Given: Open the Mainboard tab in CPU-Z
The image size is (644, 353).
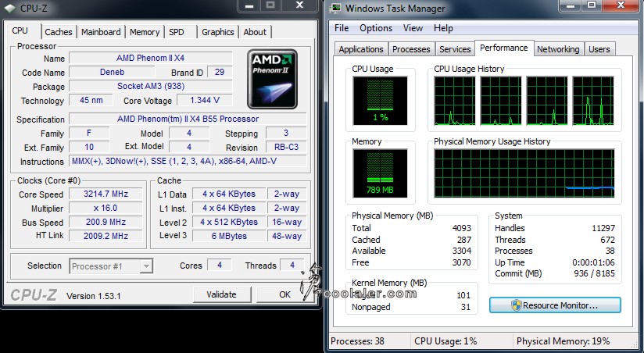Looking at the screenshot, I should coord(101,32).
